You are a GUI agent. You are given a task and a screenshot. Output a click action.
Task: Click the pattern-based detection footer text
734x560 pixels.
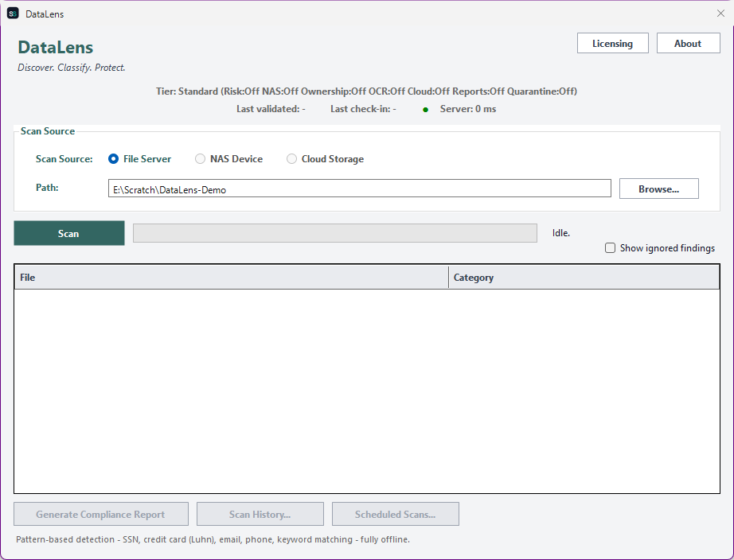pos(213,539)
